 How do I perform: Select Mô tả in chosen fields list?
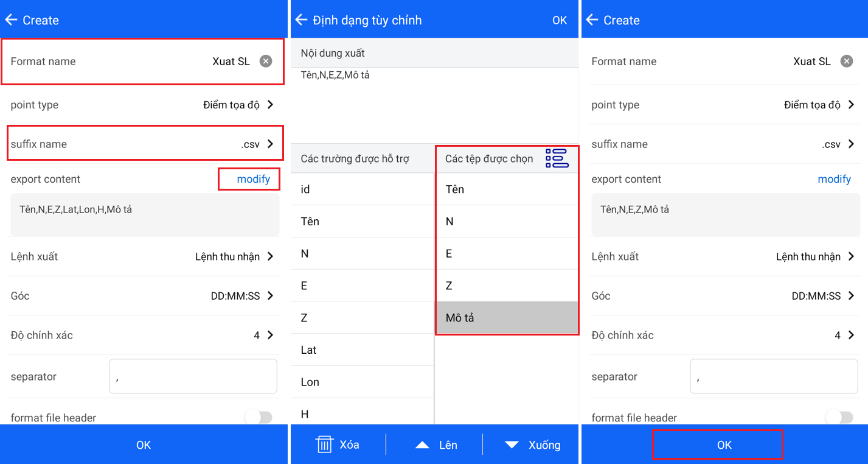tap(507, 318)
